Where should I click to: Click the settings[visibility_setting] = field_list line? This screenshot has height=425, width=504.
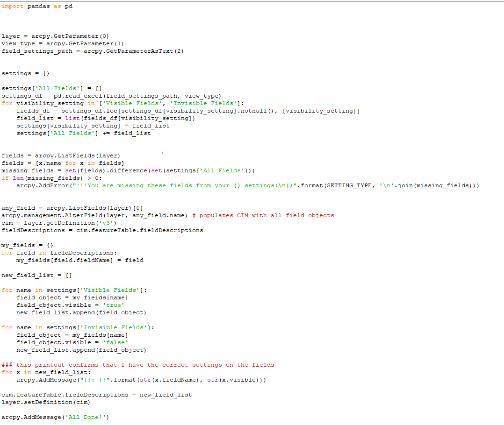point(93,126)
